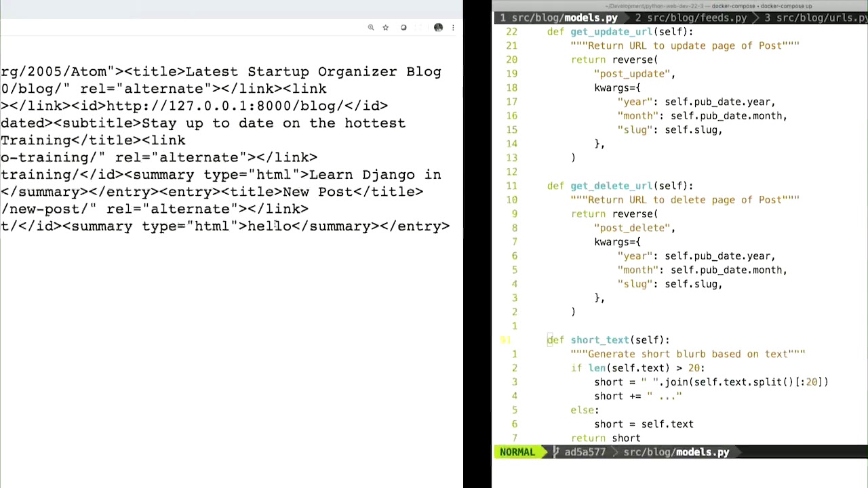868x488 pixels.
Task: Open the browser profile avatar
Action: 438,28
